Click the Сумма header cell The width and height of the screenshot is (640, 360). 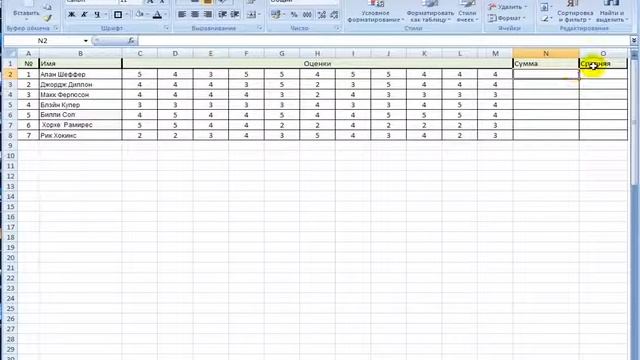coord(546,64)
